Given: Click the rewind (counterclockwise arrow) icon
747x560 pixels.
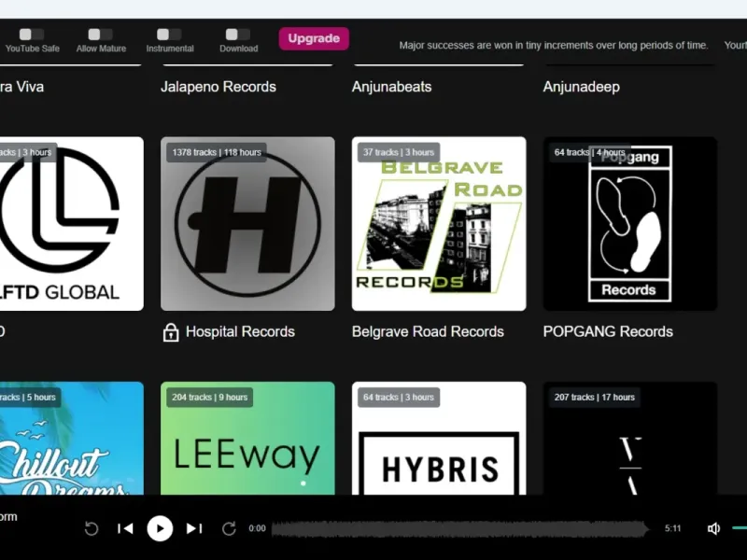Looking at the screenshot, I should coord(92,528).
